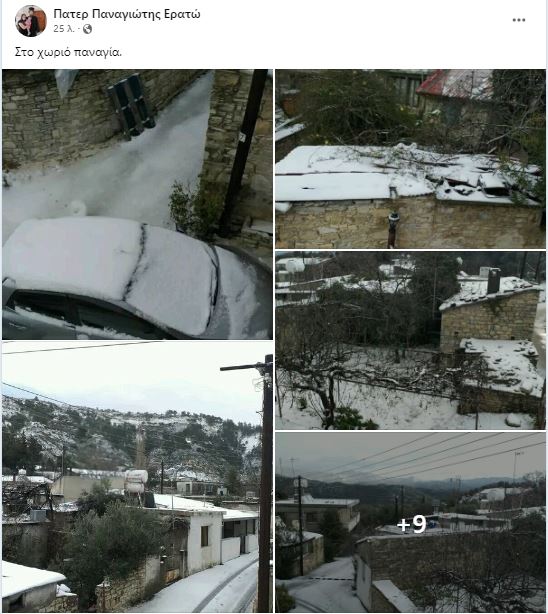Click the 25 λ. post timestamp
This screenshot has height=614, width=548.
pyautogui.click(x=63, y=29)
